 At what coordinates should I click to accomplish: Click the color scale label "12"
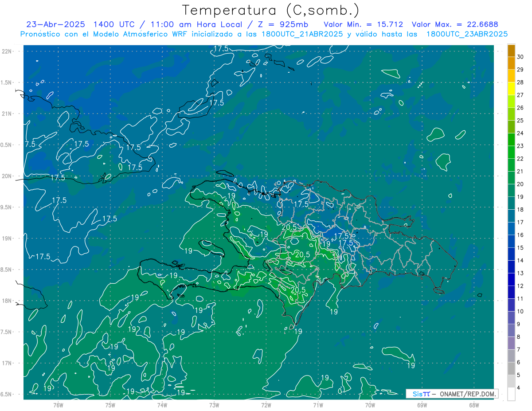pyautogui.click(x=520, y=286)
